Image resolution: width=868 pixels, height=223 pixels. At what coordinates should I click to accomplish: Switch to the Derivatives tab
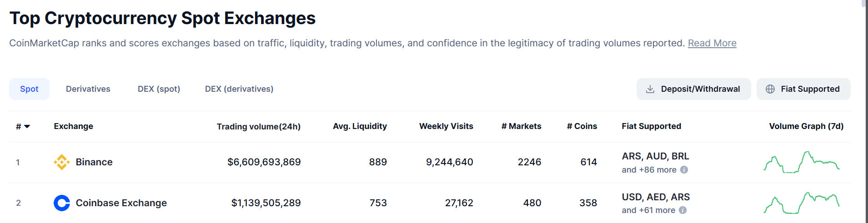tap(88, 89)
